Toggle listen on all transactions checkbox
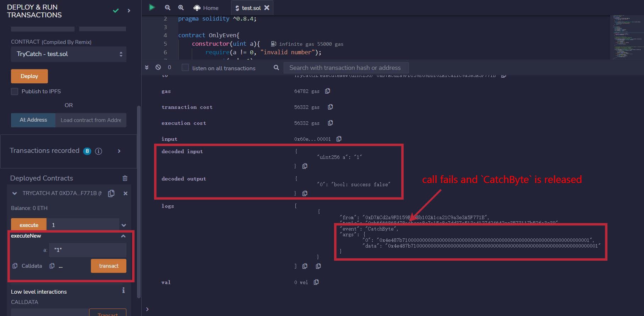The width and height of the screenshot is (644, 316). click(x=185, y=68)
